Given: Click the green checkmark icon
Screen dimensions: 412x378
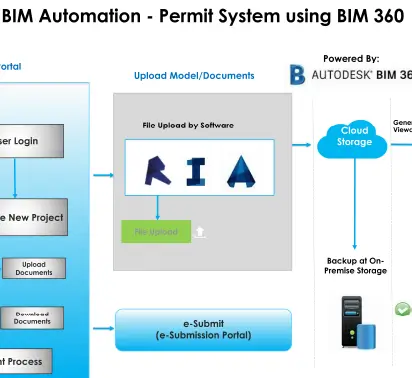Looking at the screenshot, I should tap(403, 309).
